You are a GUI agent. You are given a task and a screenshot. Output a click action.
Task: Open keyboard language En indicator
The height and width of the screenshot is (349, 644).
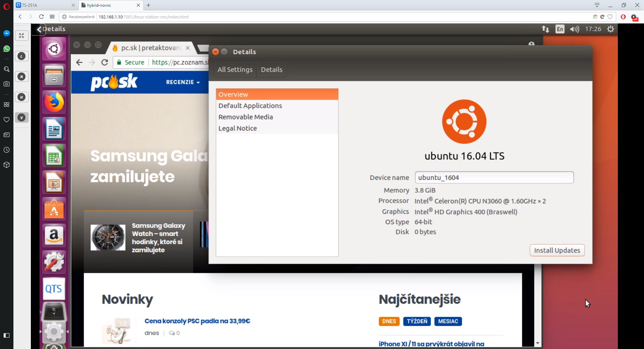(560, 29)
